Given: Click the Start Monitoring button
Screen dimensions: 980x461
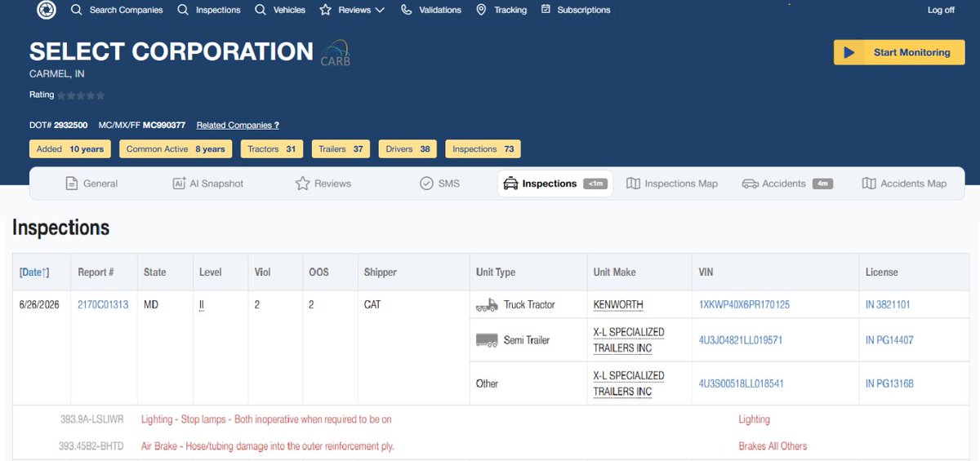Looking at the screenshot, I should (899, 52).
